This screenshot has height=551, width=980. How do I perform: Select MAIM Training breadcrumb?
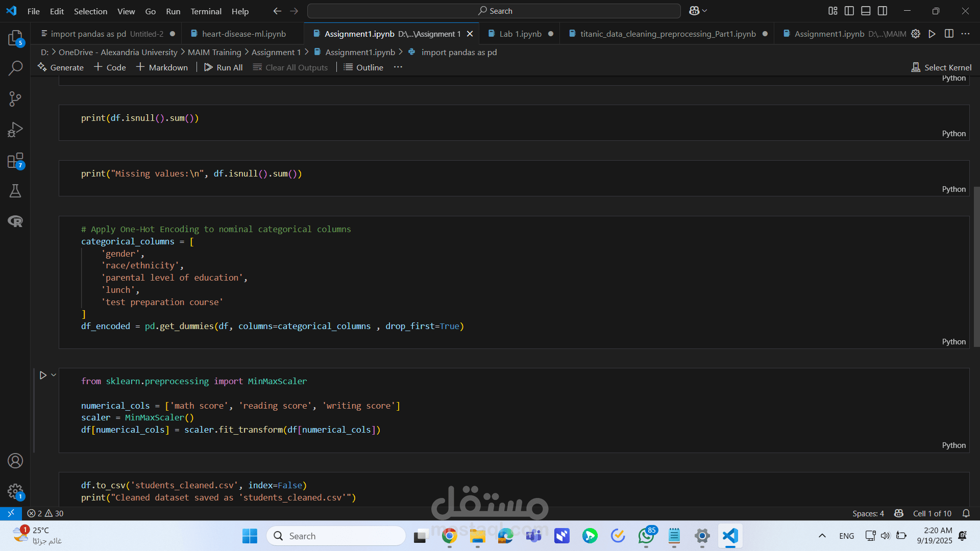[x=214, y=52]
